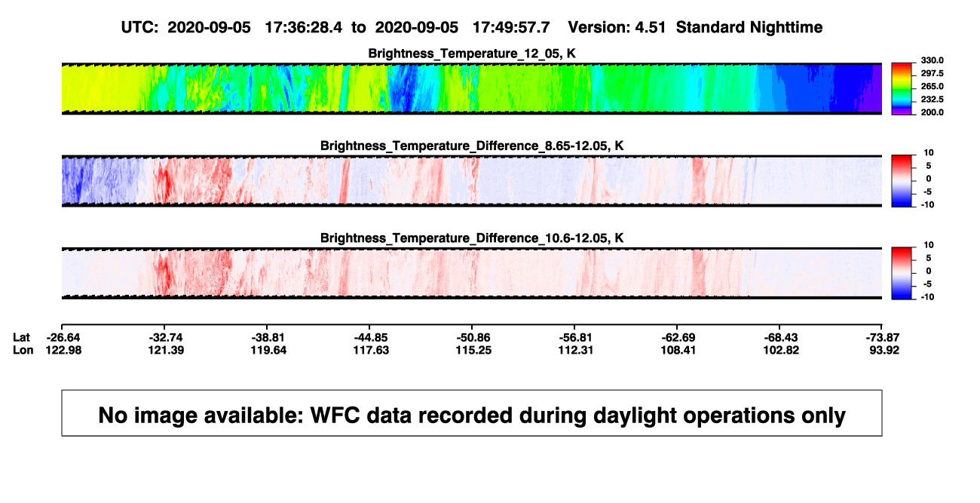Viewport: 980px width, 503px height.
Task: Click the start time 17:36:28.4 in title
Action: (x=304, y=27)
